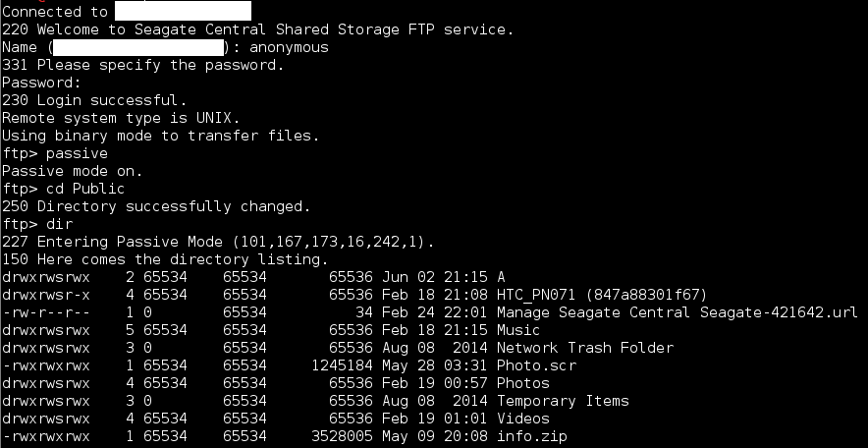Viewport: 868px width, 448px height.
Task: Click the Password: prompt line
Action: tap(41, 83)
